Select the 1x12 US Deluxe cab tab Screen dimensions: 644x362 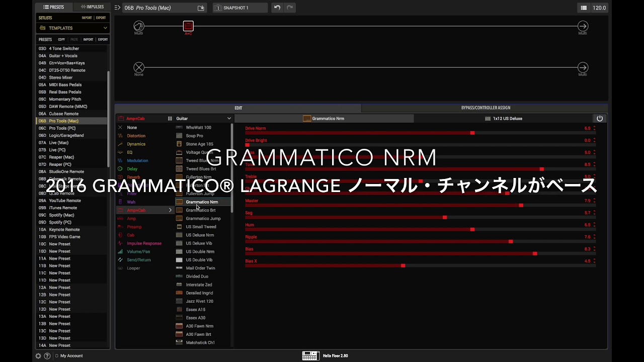point(504,119)
